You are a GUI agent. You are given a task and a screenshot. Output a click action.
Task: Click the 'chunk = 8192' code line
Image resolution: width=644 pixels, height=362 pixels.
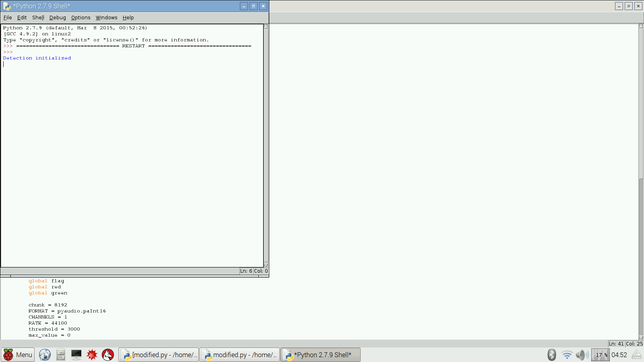48,305
